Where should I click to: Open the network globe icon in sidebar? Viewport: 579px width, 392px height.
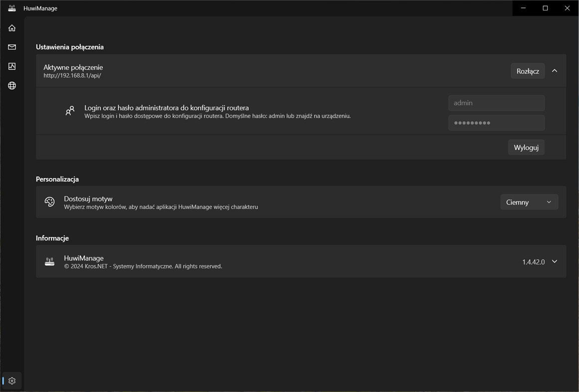11,85
